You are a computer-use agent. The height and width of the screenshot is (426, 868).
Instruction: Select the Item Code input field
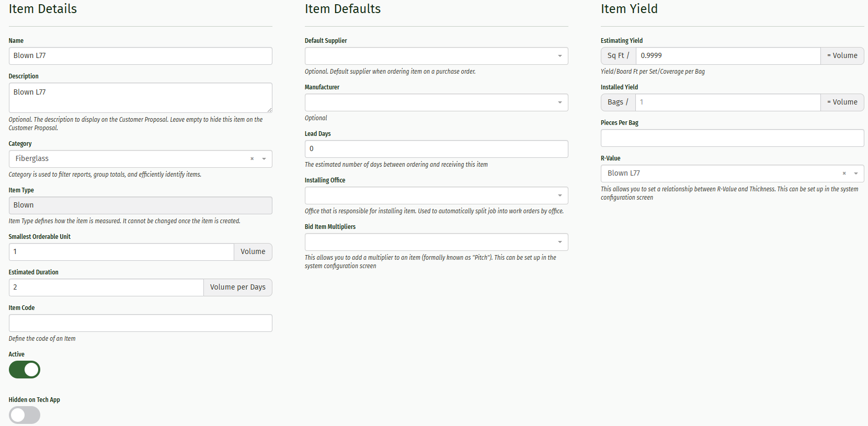(x=140, y=323)
